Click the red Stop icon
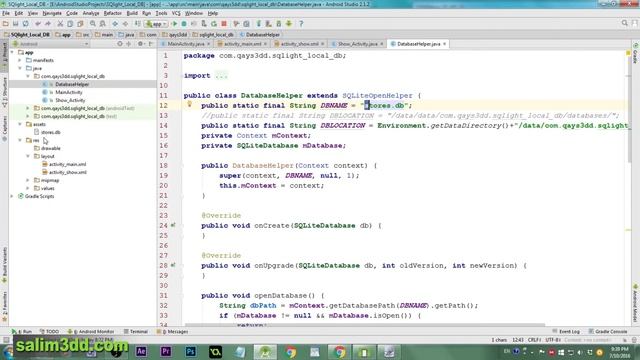640x360 pixels. click(224, 24)
